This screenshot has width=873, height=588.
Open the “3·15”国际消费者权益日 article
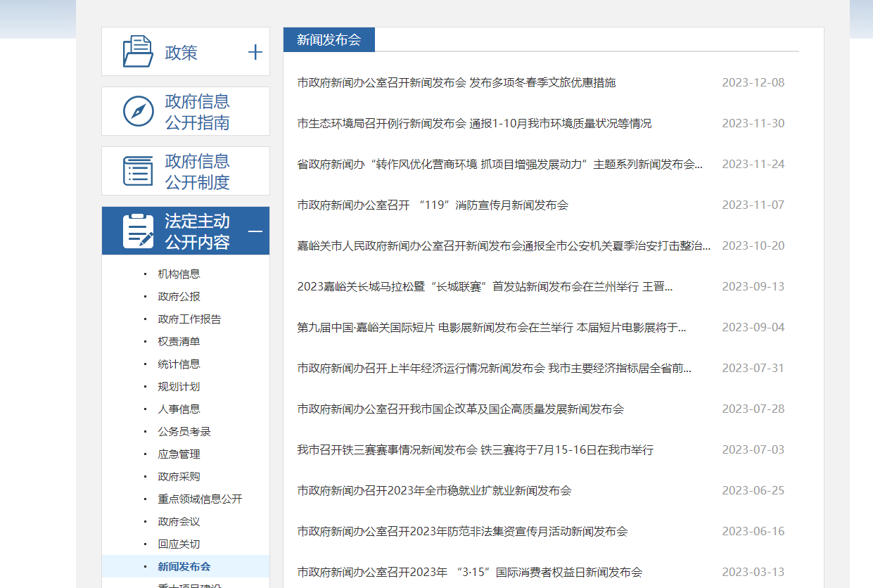click(469, 572)
